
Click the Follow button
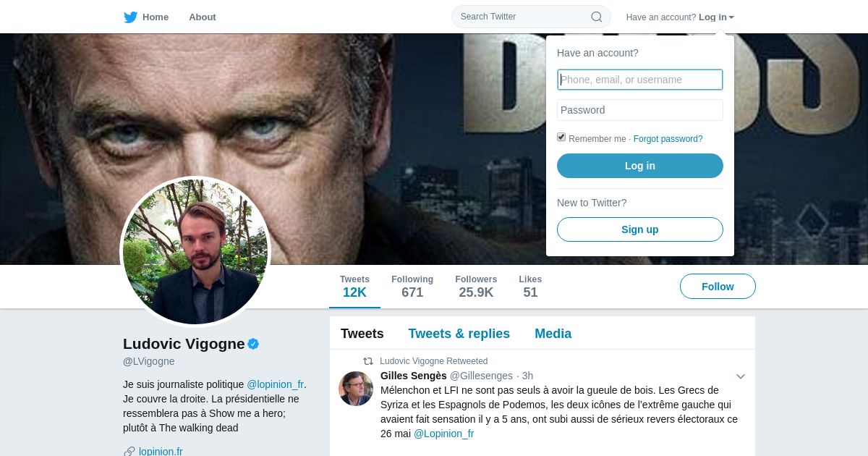point(718,287)
